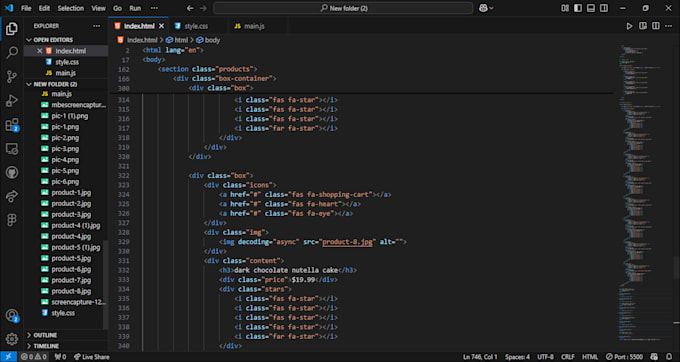
Task: Click the Explorer file list scrollbar
Action: (x=105, y=284)
